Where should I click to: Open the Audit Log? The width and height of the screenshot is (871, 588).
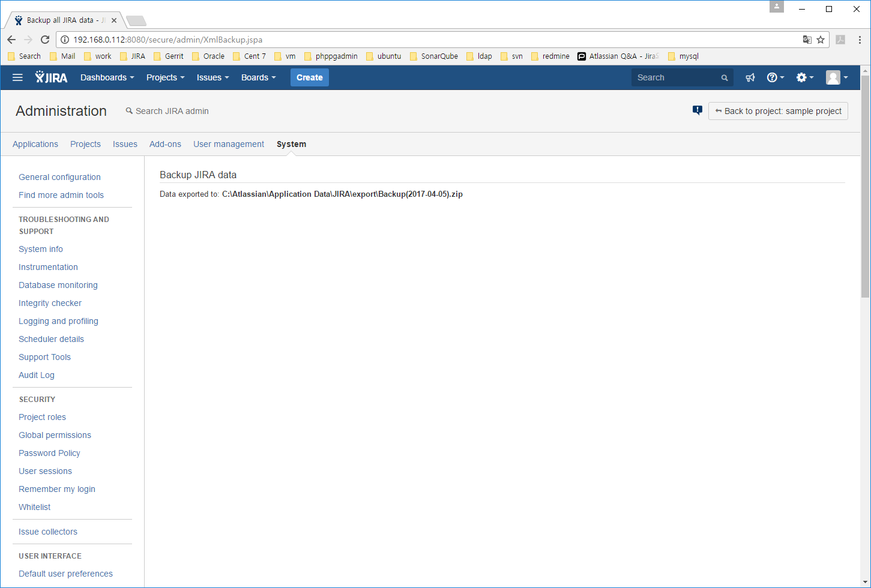pyautogui.click(x=37, y=375)
